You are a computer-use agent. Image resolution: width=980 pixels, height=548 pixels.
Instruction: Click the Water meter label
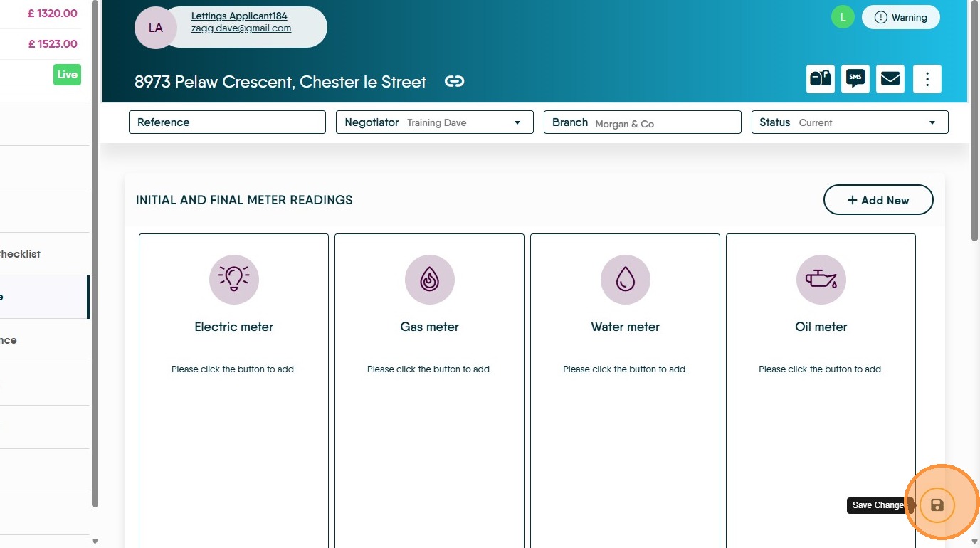point(626,327)
